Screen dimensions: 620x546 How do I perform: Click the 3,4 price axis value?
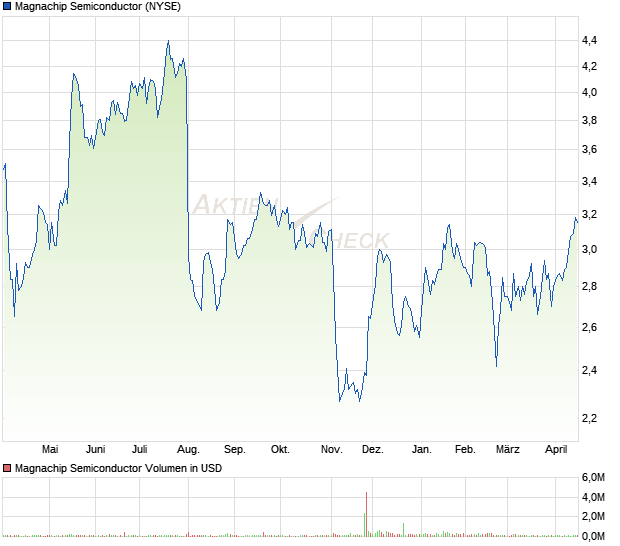coord(589,182)
